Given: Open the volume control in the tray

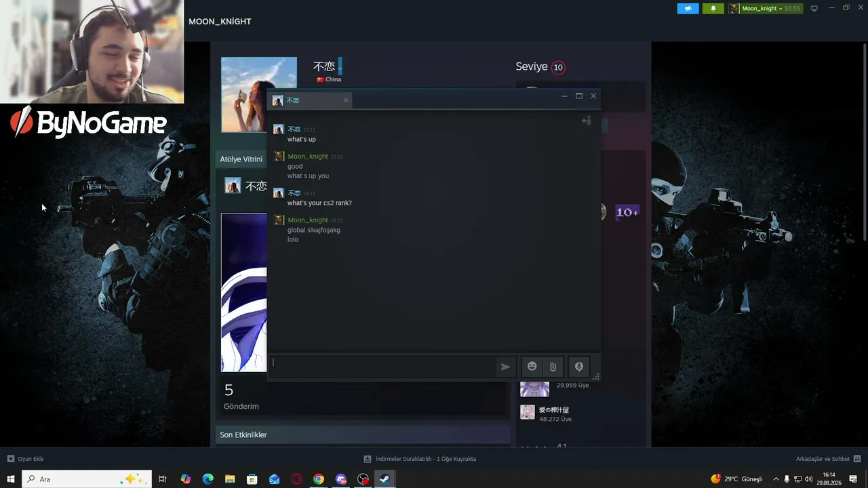Looking at the screenshot, I should click(x=808, y=479).
